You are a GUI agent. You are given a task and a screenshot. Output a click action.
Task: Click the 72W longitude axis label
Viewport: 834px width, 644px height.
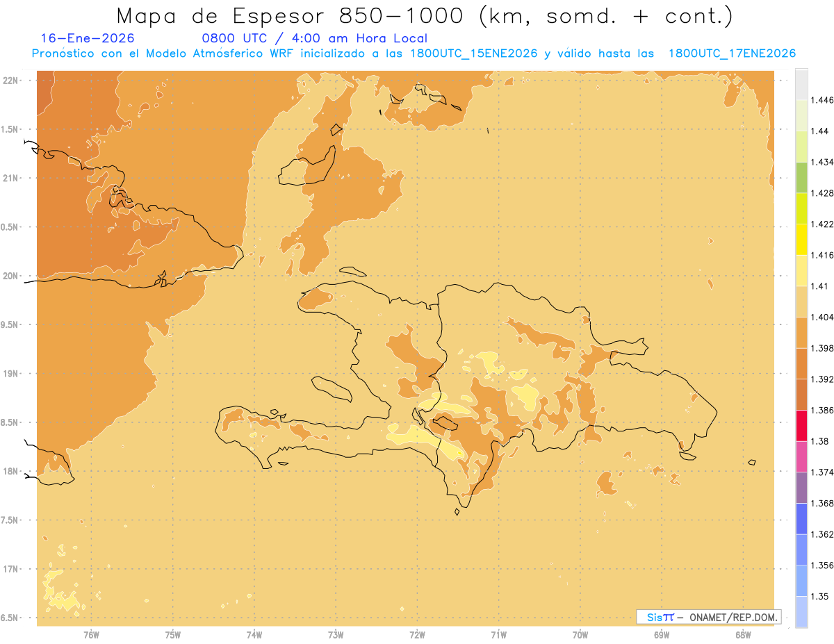(417, 634)
